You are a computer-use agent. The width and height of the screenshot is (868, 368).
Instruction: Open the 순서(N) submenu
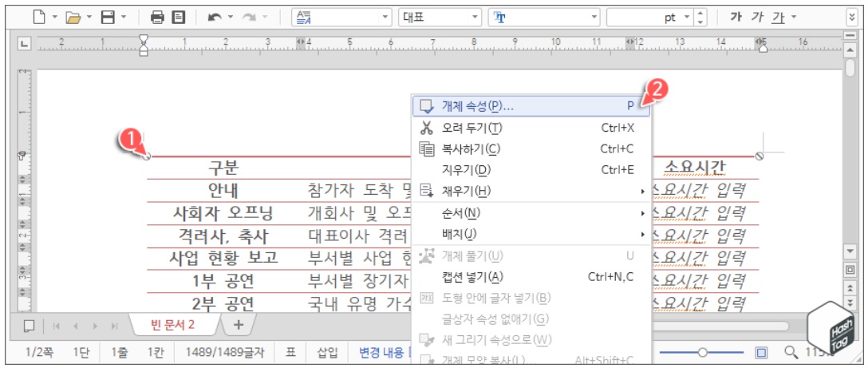coord(531,213)
